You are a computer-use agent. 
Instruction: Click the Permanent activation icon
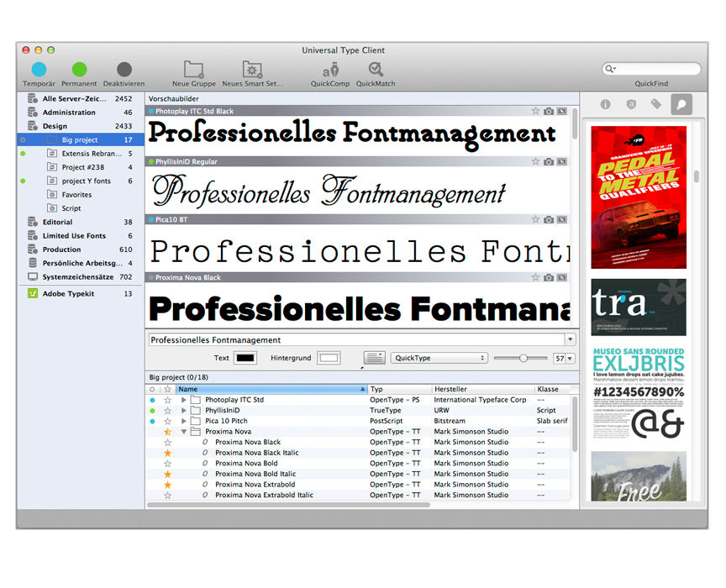(79, 70)
